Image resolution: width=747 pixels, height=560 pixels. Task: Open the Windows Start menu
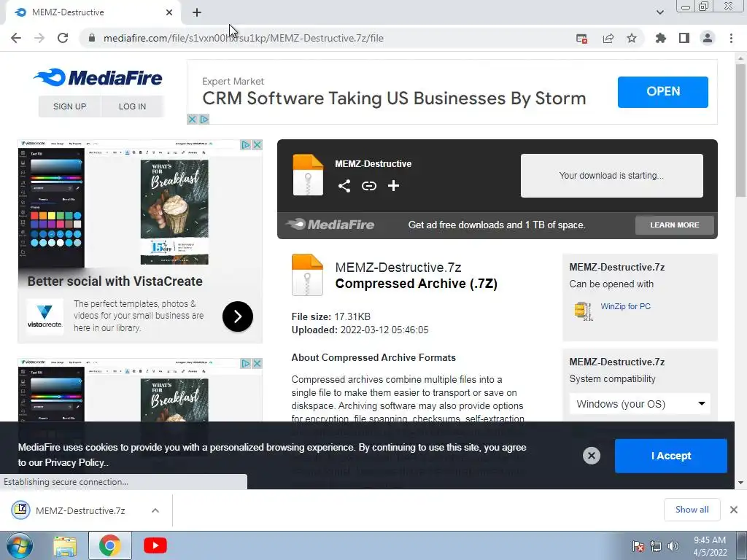[19, 545]
